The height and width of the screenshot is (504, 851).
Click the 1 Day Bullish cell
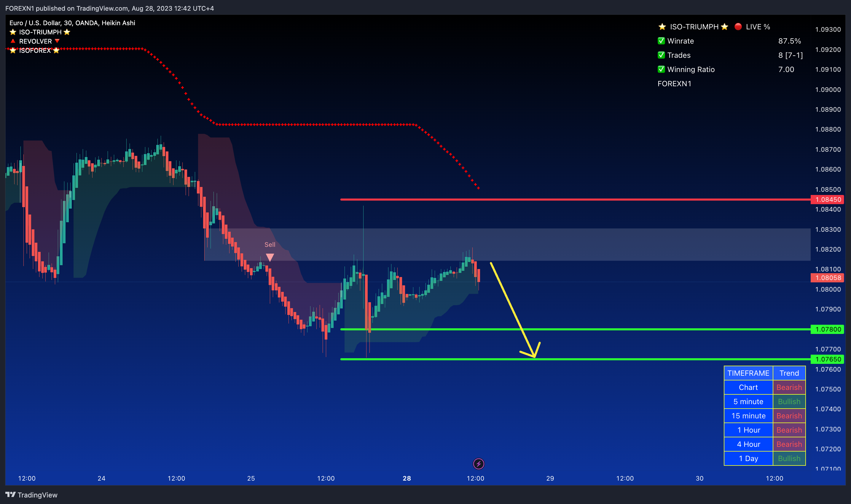(789, 458)
